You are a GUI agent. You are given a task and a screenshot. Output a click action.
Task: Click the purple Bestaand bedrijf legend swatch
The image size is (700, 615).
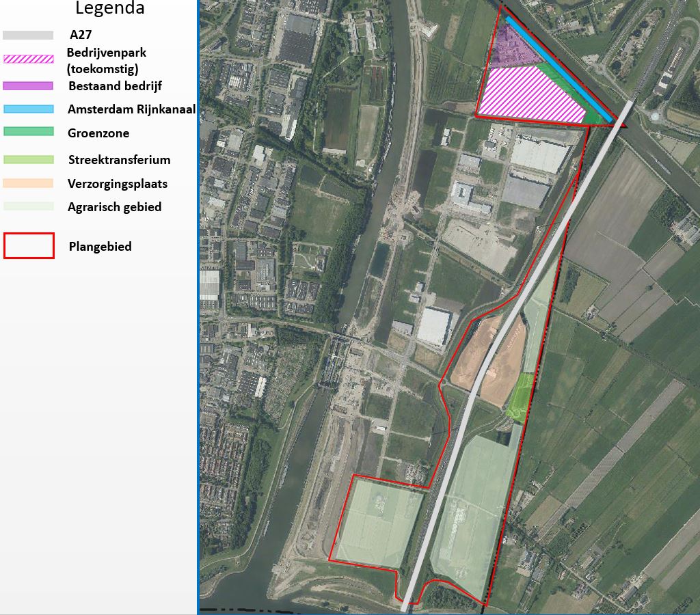coord(28,86)
